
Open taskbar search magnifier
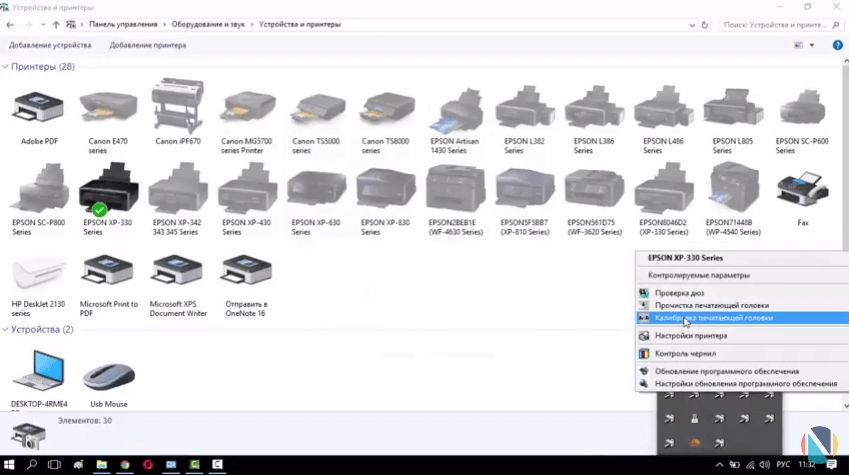pos(32,465)
